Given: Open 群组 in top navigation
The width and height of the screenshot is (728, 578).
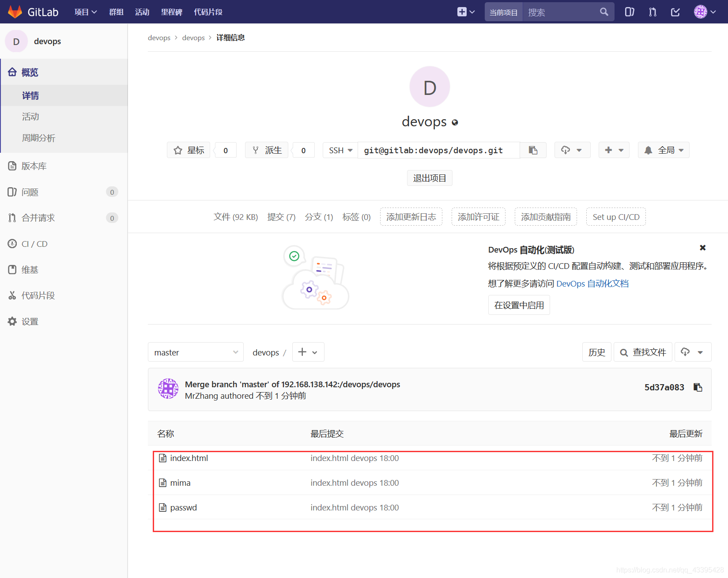Looking at the screenshot, I should [117, 12].
